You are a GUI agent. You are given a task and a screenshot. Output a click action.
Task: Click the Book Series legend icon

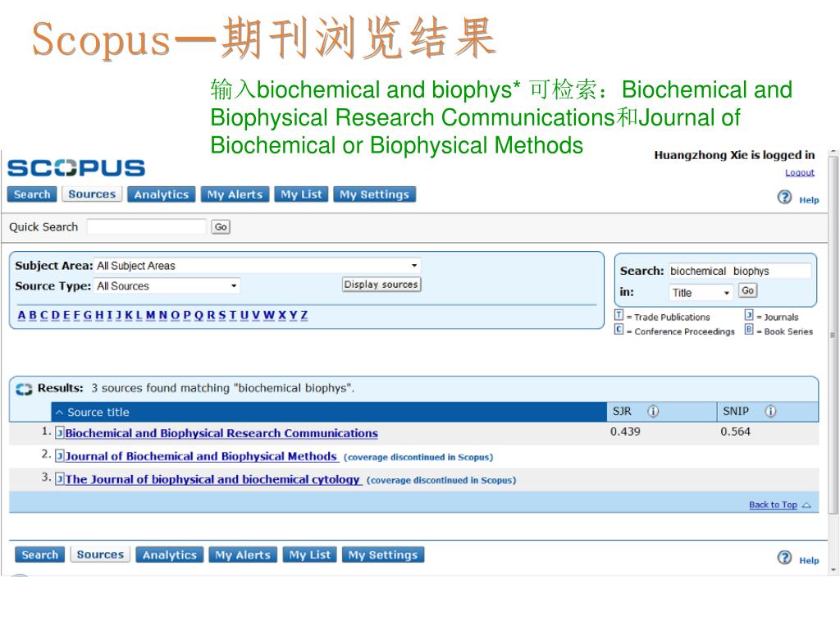pyautogui.click(x=749, y=330)
